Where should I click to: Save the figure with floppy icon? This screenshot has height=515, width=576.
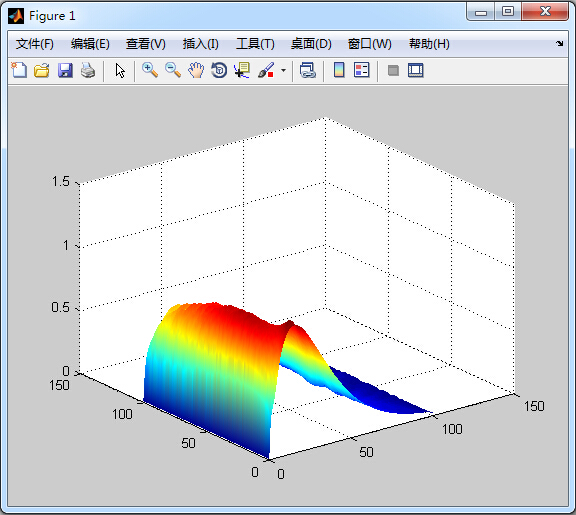(65, 70)
